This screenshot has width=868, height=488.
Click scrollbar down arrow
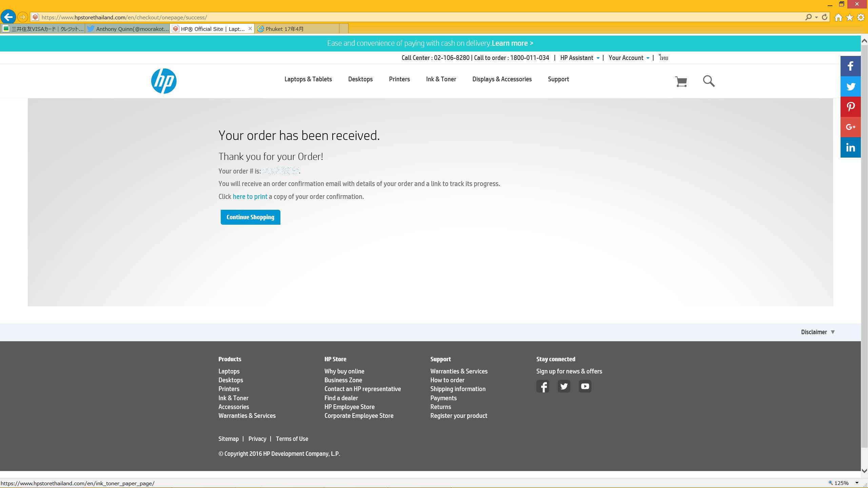pos(864,471)
